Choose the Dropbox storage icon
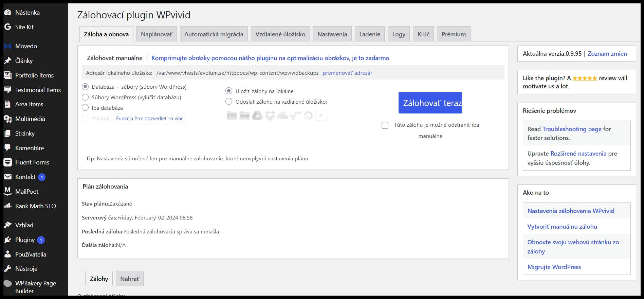644x299 pixels. click(270, 116)
